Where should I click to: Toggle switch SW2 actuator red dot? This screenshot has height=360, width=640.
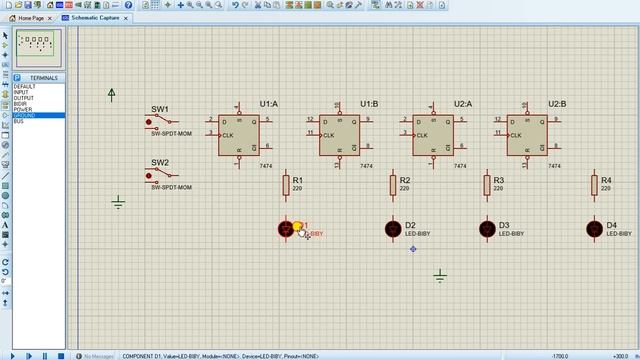click(x=149, y=176)
